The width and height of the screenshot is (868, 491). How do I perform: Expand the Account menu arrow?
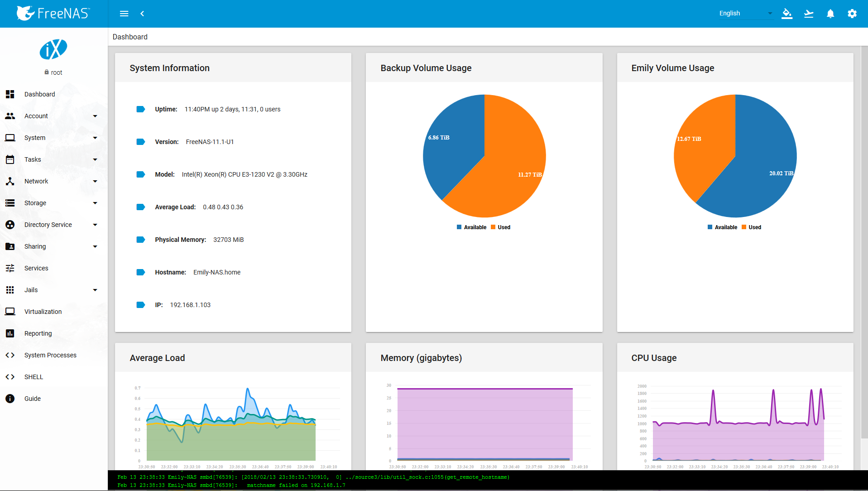(x=95, y=116)
